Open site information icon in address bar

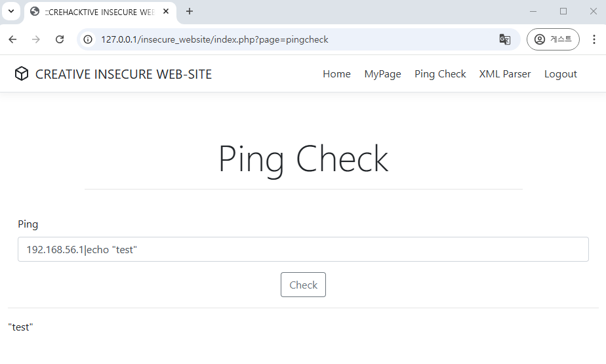88,39
